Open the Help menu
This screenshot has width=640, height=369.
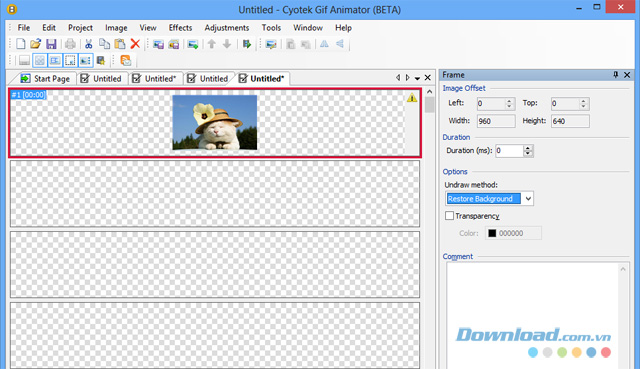click(x=343, y=28)
